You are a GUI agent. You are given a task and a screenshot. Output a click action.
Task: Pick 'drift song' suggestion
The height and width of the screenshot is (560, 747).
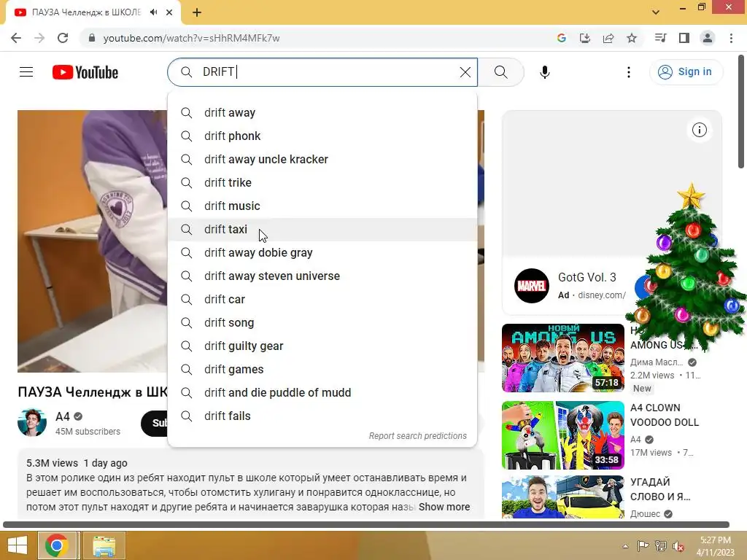click(x=322, y=322)
